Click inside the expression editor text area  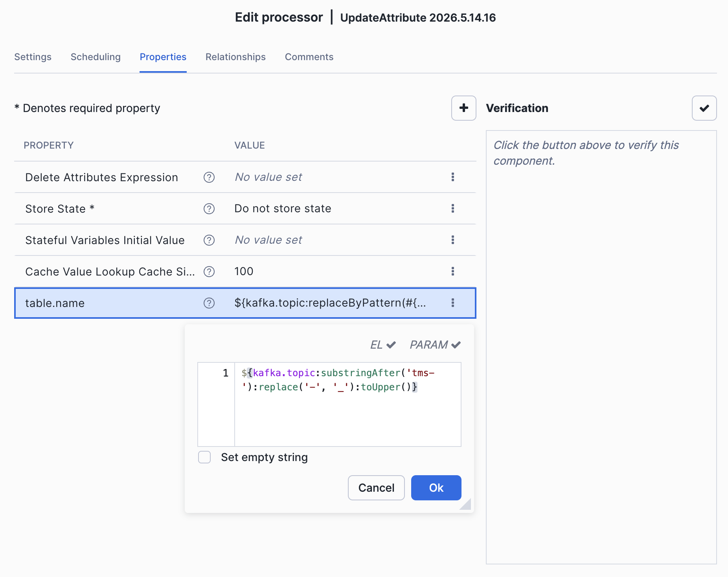(x=348, y=404)
